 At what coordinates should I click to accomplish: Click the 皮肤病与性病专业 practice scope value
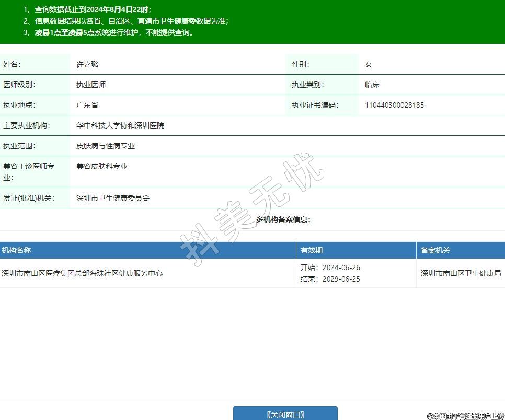tap(106, 146)
